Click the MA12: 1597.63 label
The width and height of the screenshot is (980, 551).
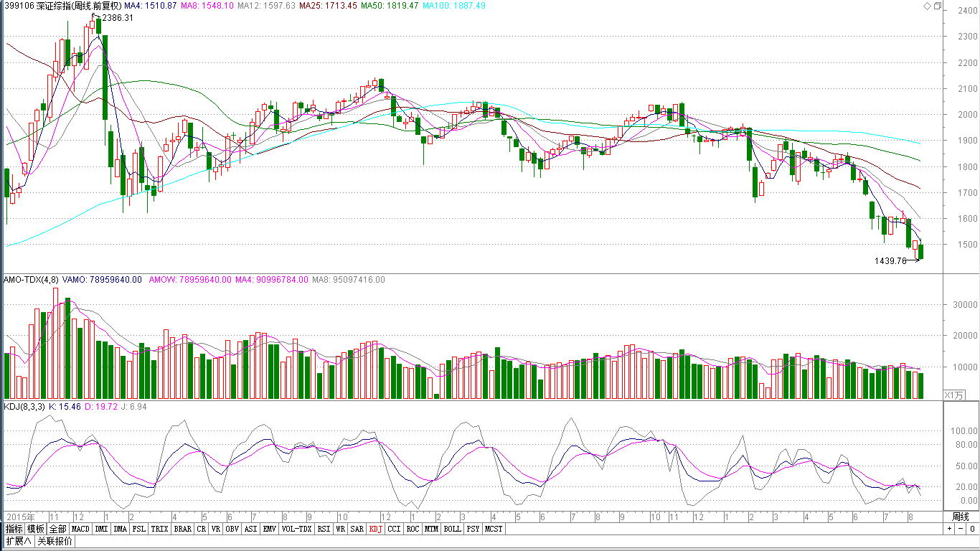click(266, 6)
